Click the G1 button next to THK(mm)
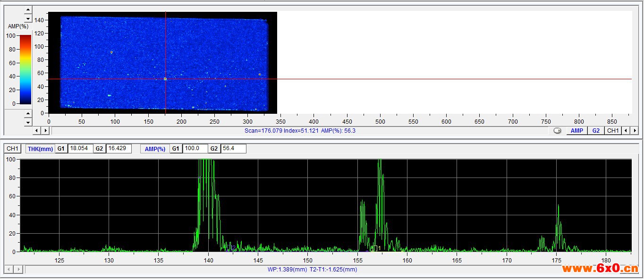644x279 pixels. (61, 149)
